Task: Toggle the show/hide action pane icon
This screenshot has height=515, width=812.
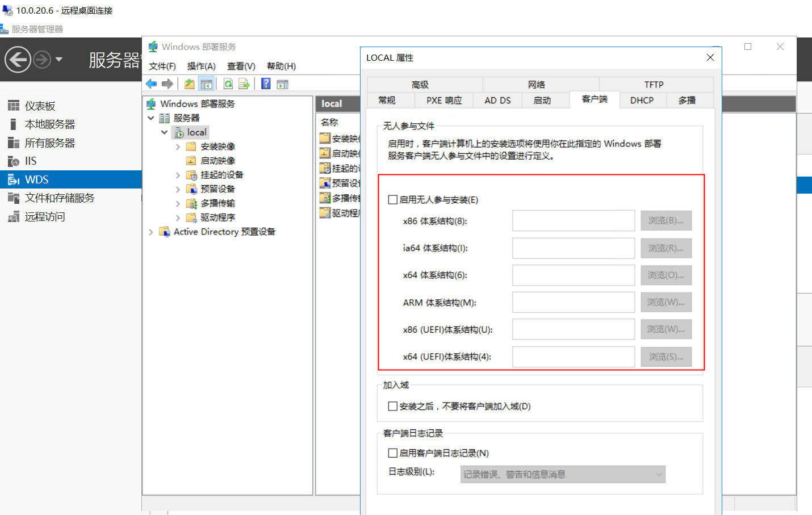Action: tap(282, 84)
